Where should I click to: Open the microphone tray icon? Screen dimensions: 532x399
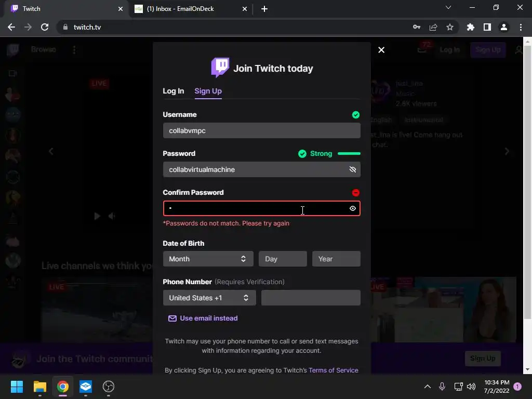[x=442, y=387]
